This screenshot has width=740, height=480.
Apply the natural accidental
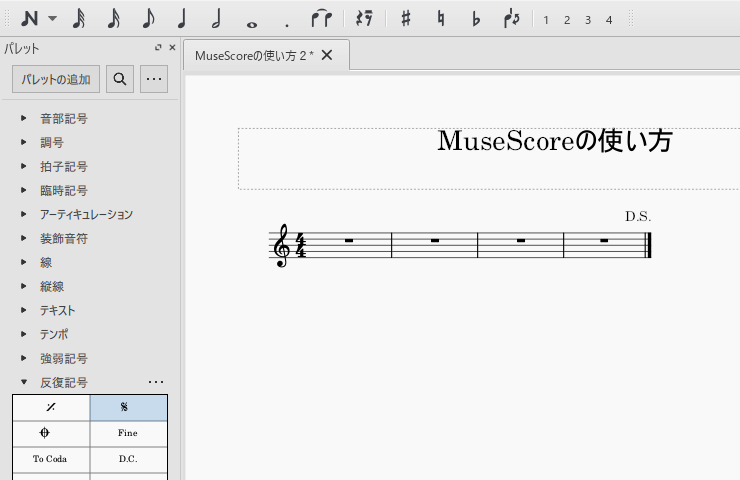441,19
